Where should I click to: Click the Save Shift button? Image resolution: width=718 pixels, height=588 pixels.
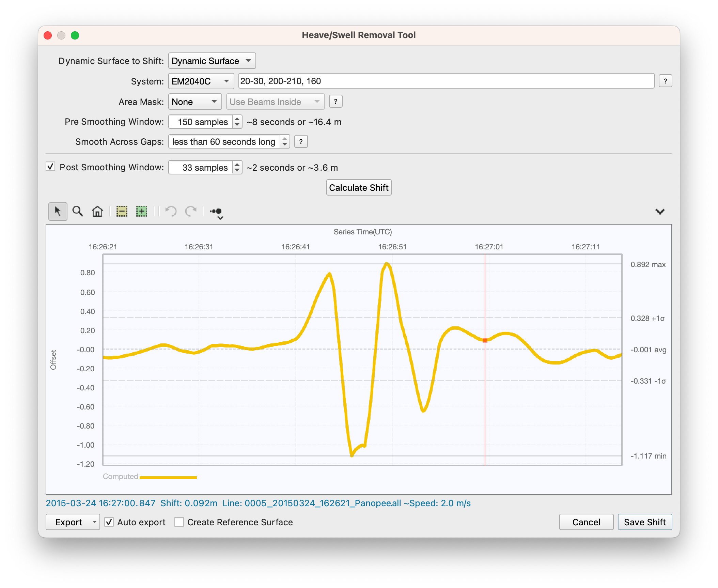(x=644, y=522)
